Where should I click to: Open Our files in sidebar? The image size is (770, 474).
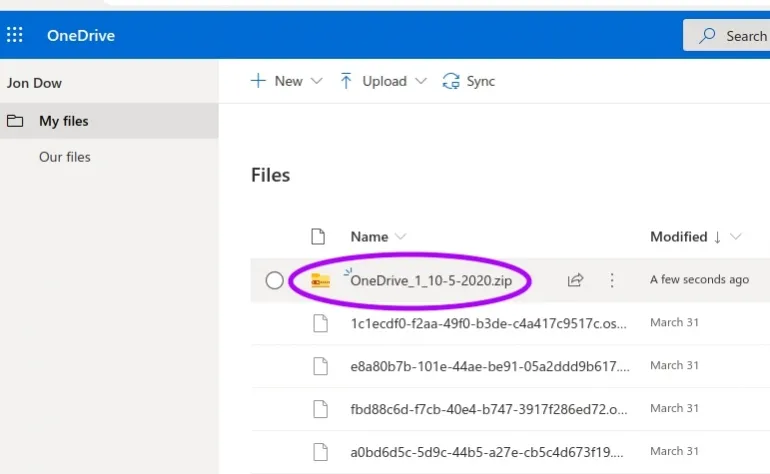click(65, 157)
